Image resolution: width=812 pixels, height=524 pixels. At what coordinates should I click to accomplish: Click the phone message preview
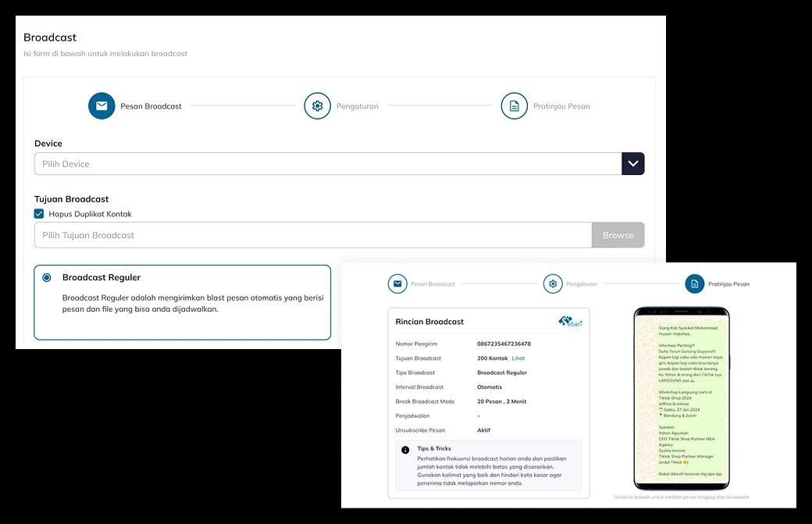point(682,398)
